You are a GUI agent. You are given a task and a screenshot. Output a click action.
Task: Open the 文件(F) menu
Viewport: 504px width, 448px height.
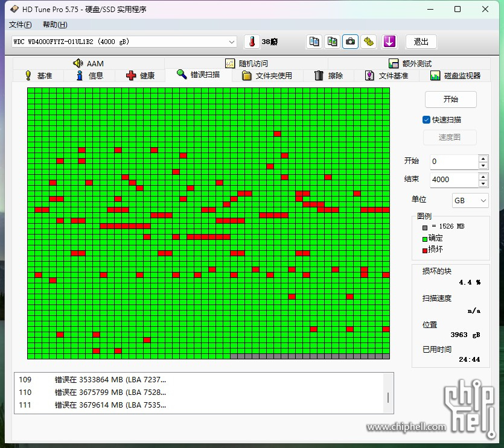(x=21, y=25)
